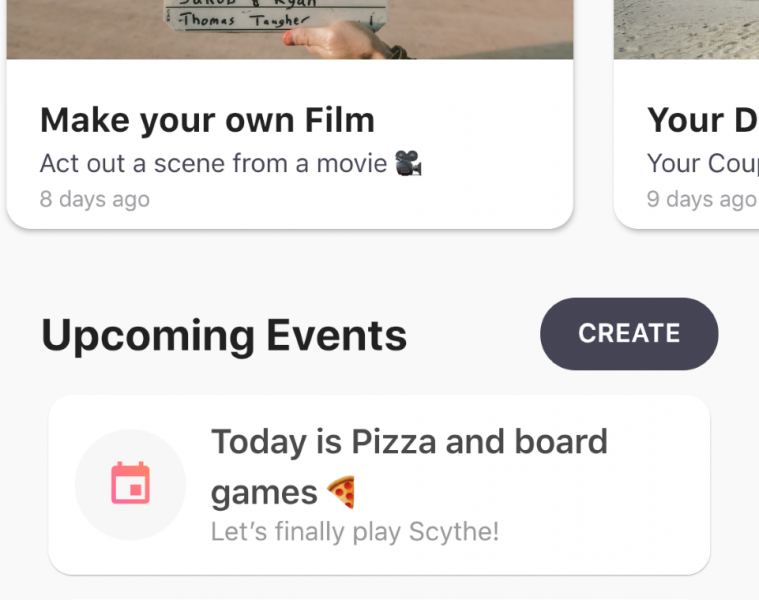Viewport: 759px width, 600px height.
Task: Open the "Today is Pizza and board" event title
Action: point(408,442)
